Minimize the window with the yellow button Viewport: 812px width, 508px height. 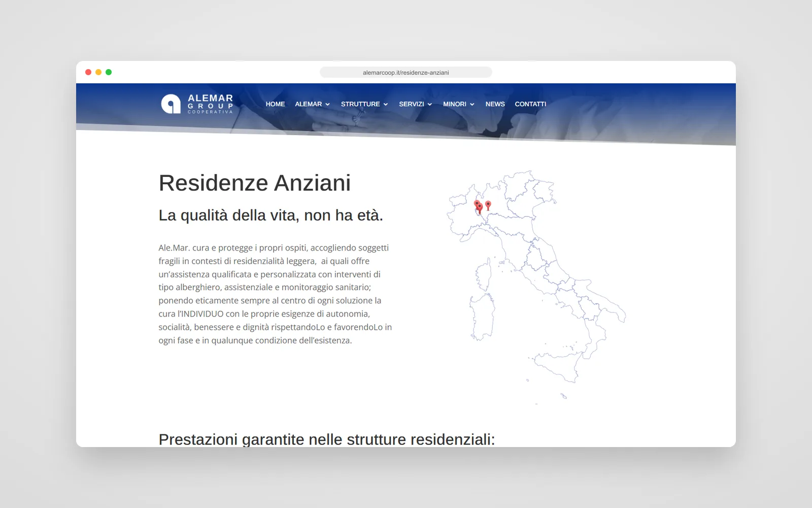[x=98, y=72]
